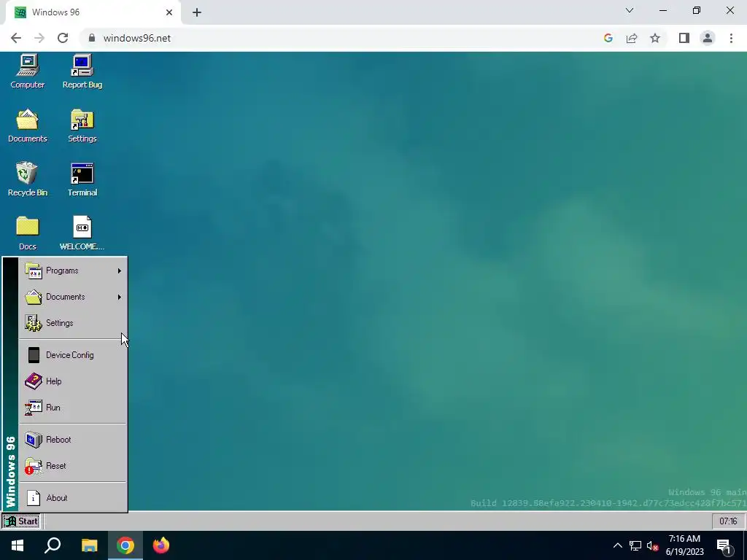Image resolution: width=747 pixels, height=560 pixels.
Task: Select the Windows 96 browser tab
Action: click(x=93, y=12)
